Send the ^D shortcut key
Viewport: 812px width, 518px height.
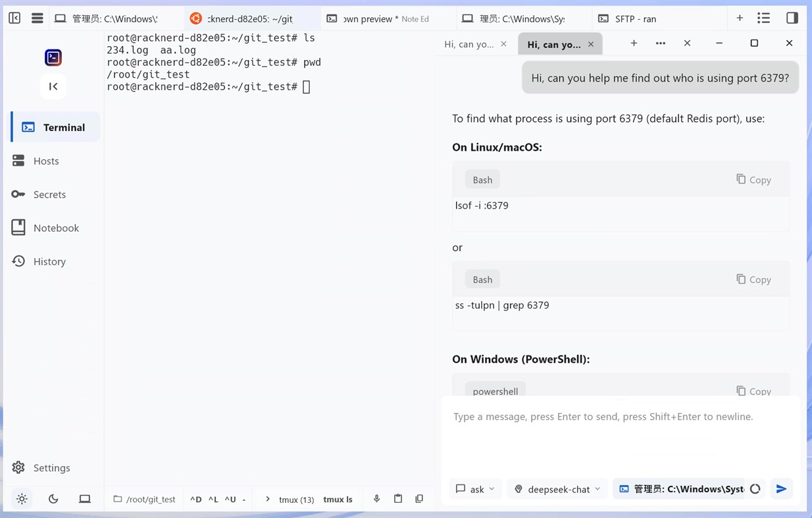click(196, 499)
